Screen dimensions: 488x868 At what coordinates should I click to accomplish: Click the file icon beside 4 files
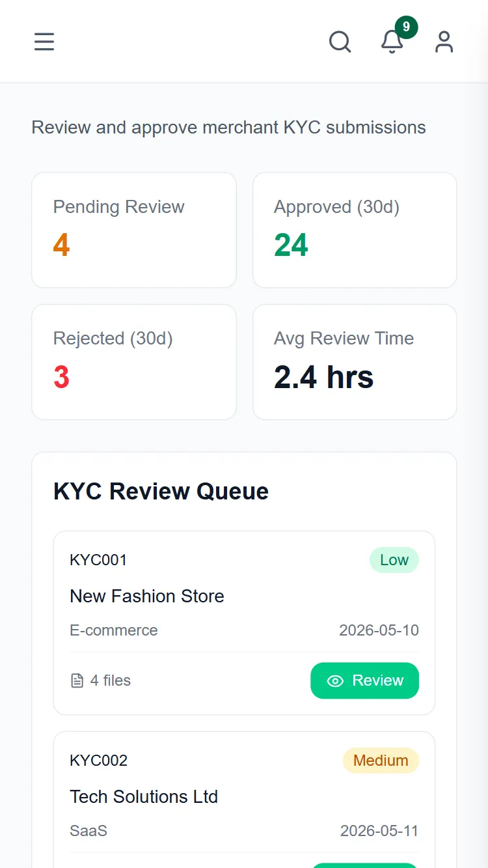(77, 680)
